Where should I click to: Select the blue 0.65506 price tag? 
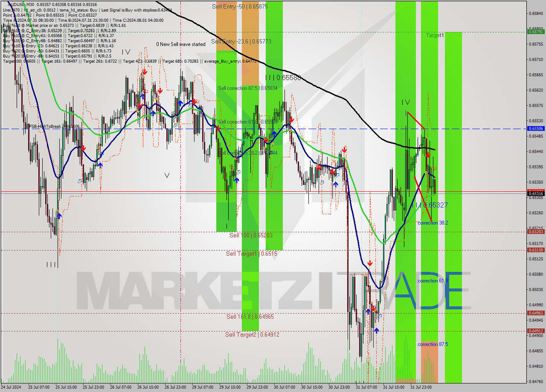536,128
